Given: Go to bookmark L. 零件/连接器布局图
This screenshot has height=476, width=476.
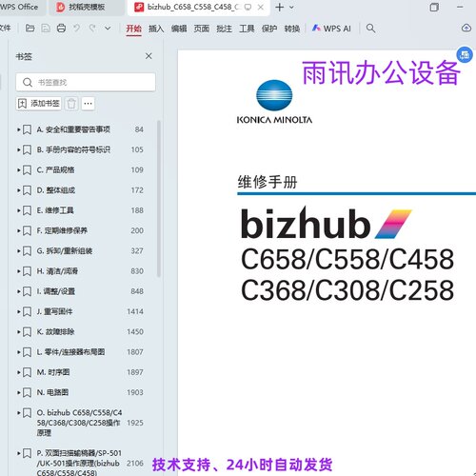Looking at the screenshot, I should (70, 352).
